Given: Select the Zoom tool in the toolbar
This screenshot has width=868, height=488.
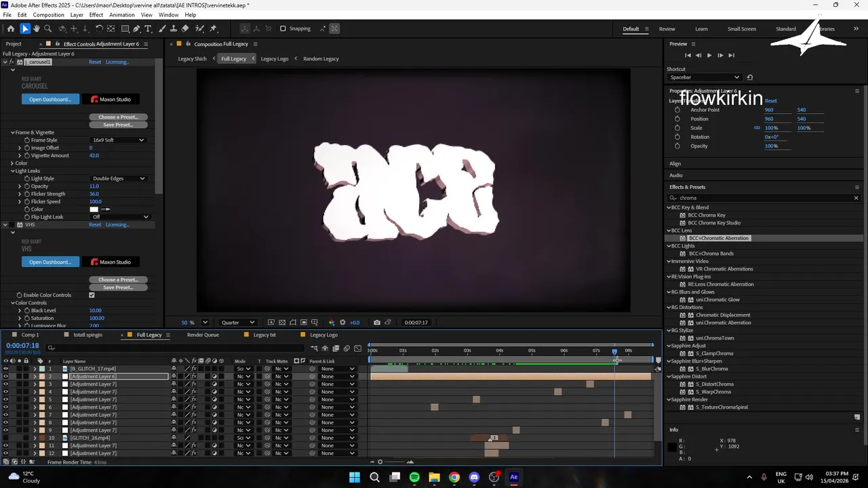Looking at the screenshot, I should [x=48, y=28].
